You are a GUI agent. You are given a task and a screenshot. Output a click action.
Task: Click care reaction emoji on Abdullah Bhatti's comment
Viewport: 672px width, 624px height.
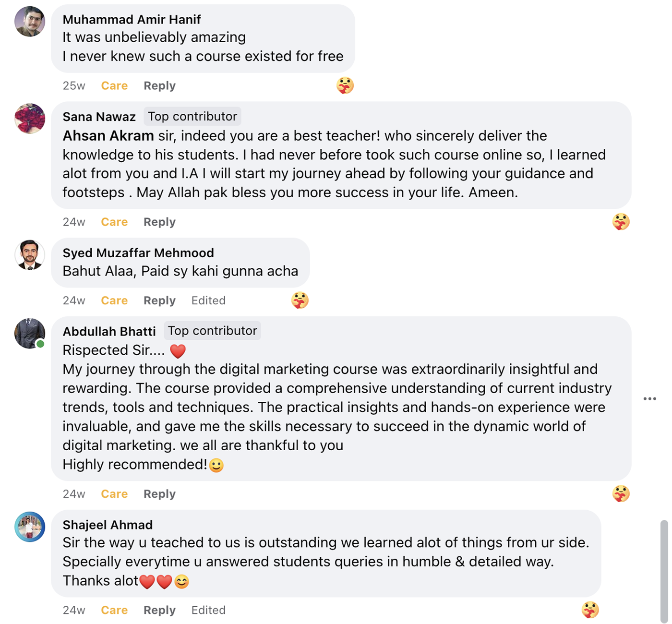click(621, 493)
